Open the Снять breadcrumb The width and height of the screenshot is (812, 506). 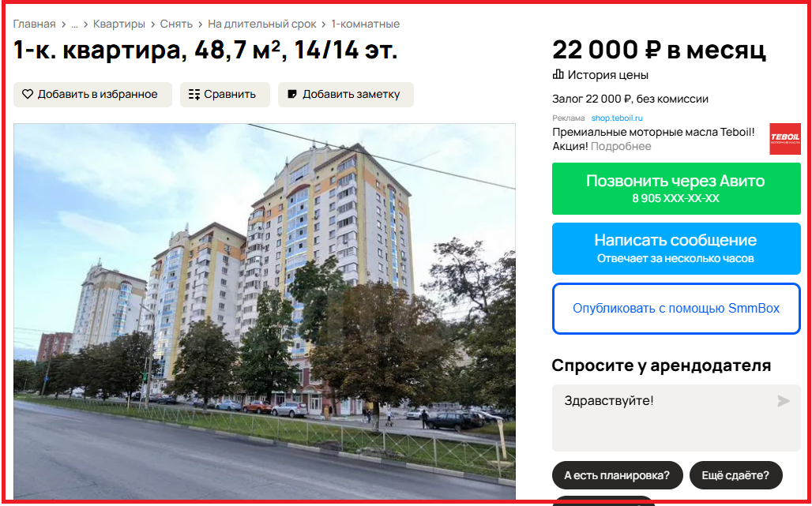[x=176, y=24]
